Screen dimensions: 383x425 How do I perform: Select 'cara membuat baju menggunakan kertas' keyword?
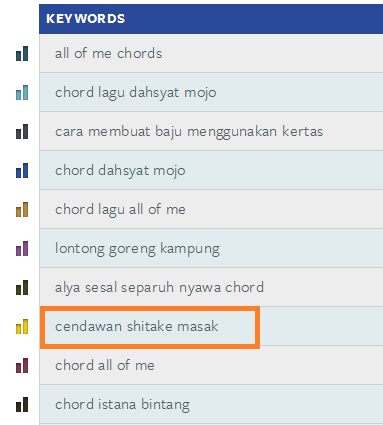189,132
